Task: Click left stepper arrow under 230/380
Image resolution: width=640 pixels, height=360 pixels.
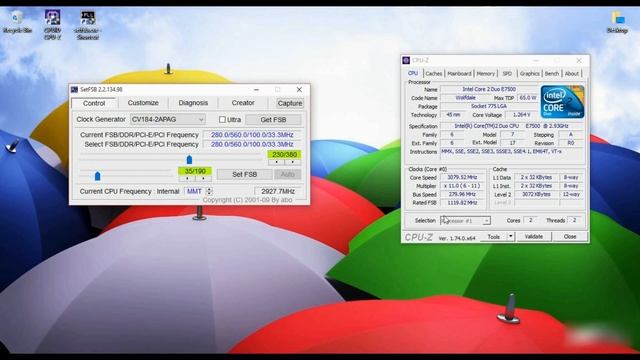Action: 276,162
